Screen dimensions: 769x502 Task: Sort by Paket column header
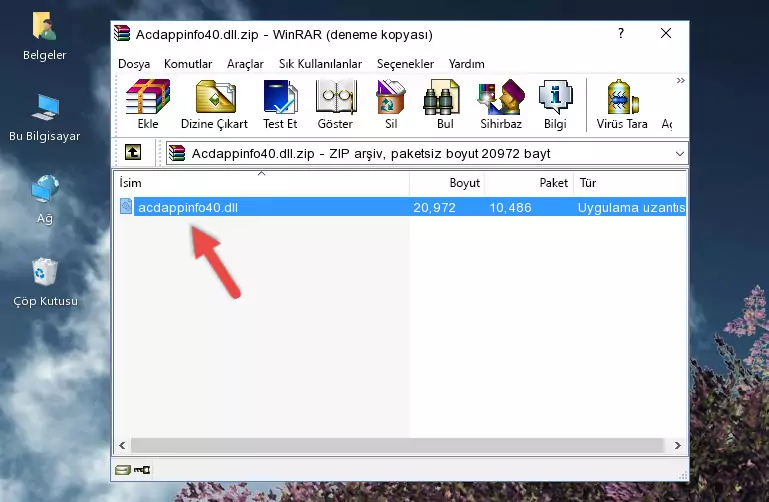(x=529, y=183)
